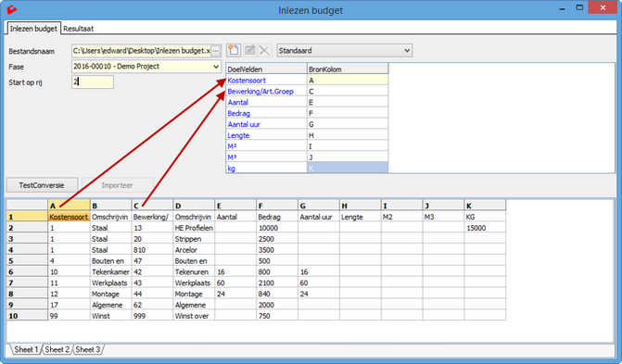Click the Bestandsnaam file path field

141,51
